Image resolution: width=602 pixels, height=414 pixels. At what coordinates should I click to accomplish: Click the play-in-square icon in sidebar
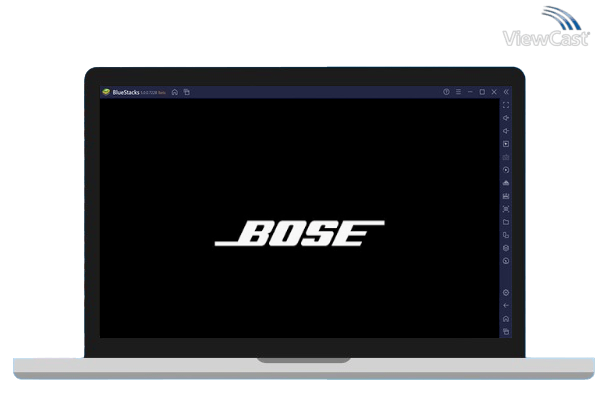(x=506, y=144)
